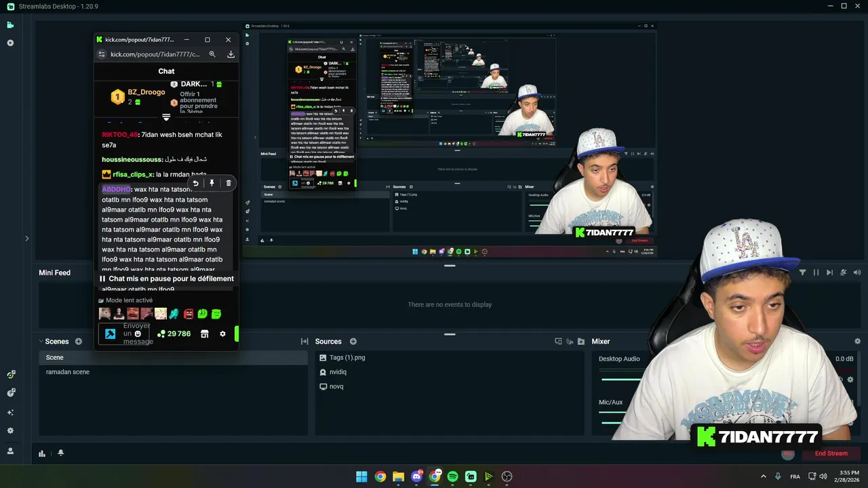
Task: Open the Cloudbot plug icon in sidebar
Action: (x=11, y=392)
